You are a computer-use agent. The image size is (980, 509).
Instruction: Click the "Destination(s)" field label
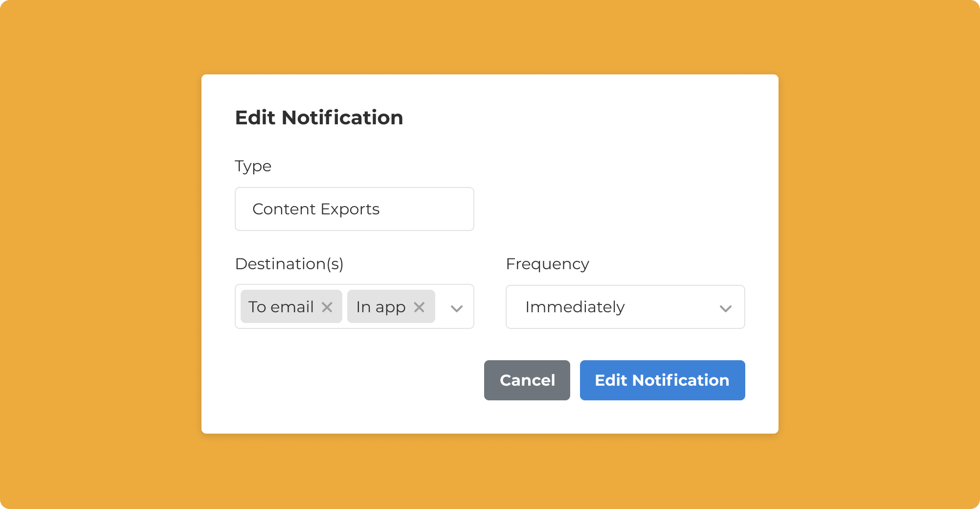pyautogui.click(x=289, y=264)
